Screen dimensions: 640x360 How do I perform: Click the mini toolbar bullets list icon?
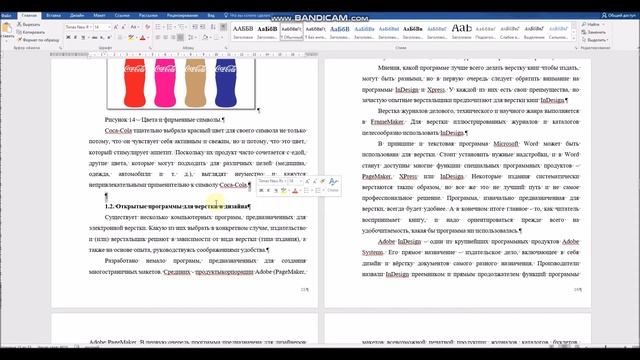[x=307, y=191]
